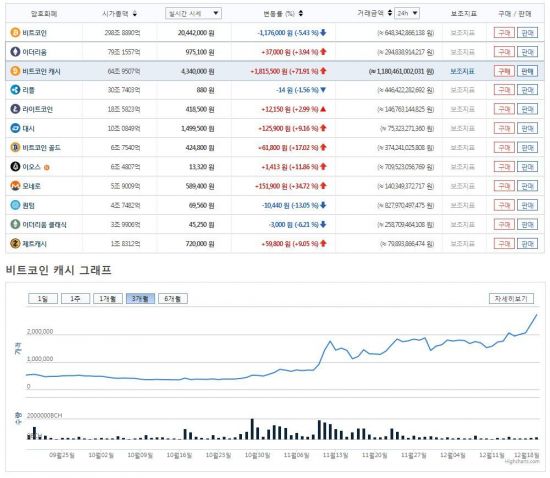Open 보조지표 indicator link for 리플
The height and width of the screenshot is (478, 550).
tap(462, 90)
